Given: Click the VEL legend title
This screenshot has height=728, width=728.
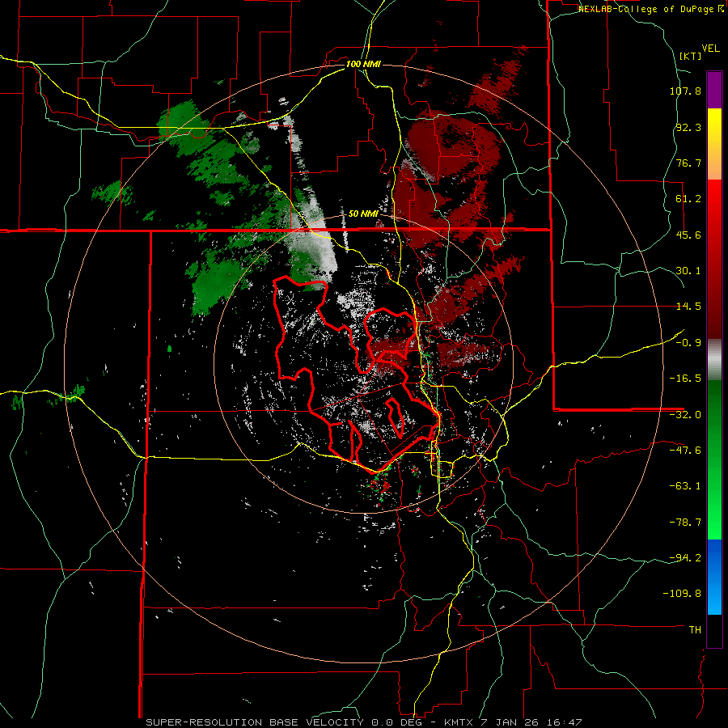Looking at the screenshot, I should click(x=711, y=49).
